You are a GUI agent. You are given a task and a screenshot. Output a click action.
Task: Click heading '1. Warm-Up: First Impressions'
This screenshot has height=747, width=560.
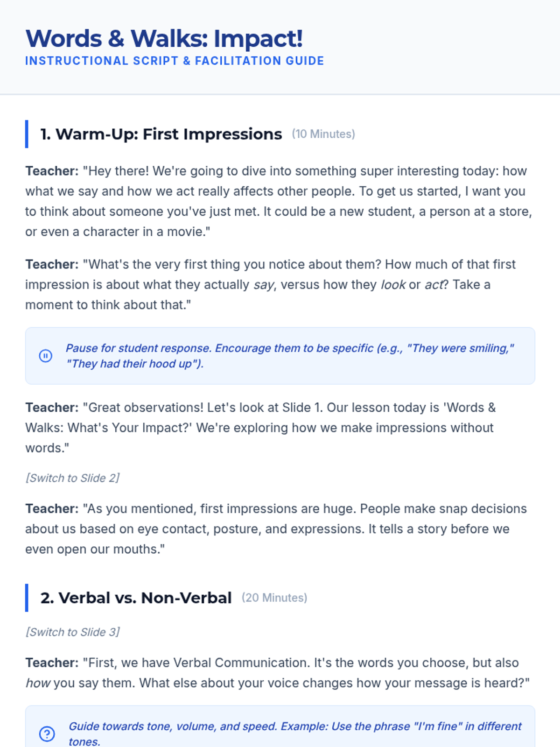pos(161,134)
